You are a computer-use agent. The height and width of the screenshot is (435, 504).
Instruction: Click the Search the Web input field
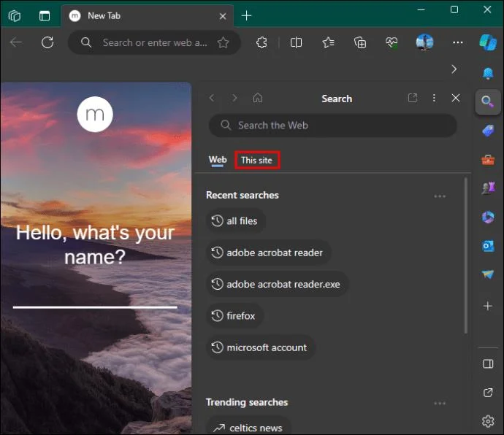pos(333,126)
